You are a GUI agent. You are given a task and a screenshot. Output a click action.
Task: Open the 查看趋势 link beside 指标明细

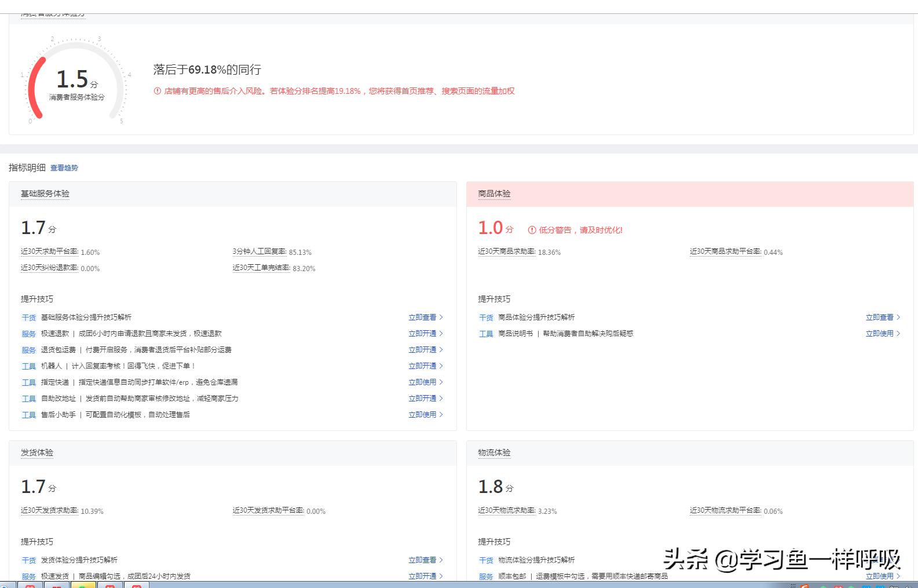click(64, 168)
